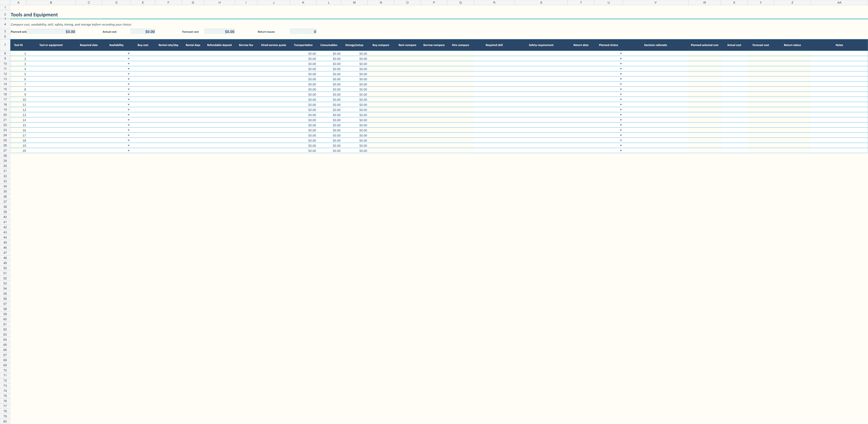Select the Planned choice header cell
The width and height of the screenshot is (868, 424).
(x=609, y=45)
